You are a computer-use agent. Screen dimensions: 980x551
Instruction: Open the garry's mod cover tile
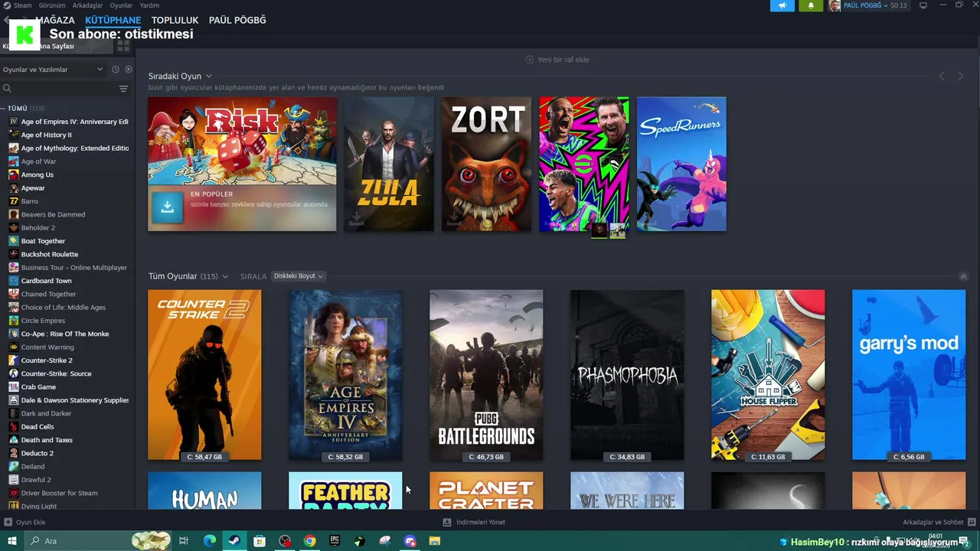pyautogui.click(x=909, y=375)
